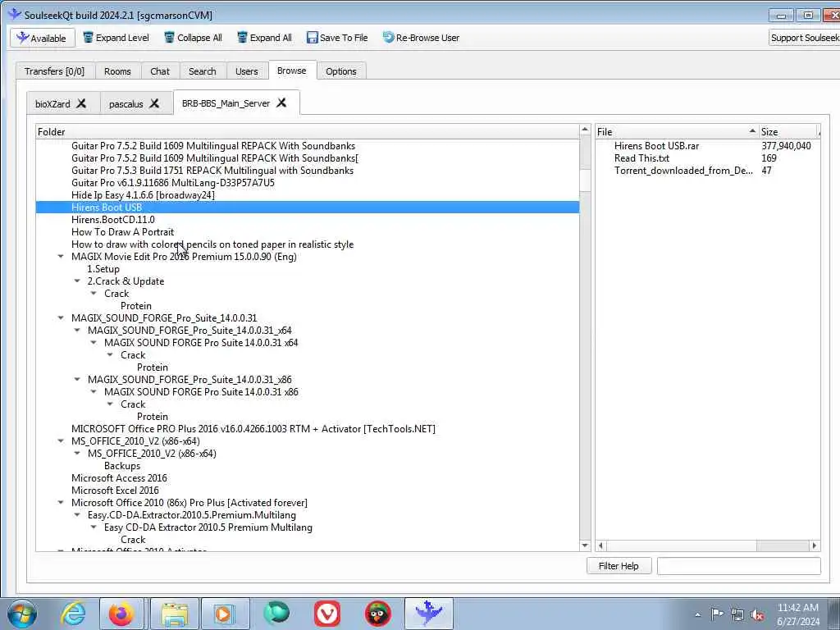
Task: Click Re-Browse User in the toolbar
Action: point(421,38)
